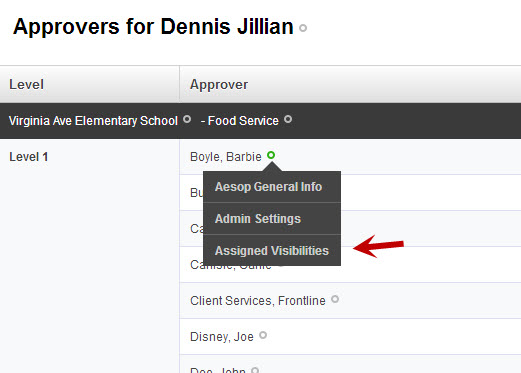Click the Boyle, Barbie approver name
The width and height of the screenshot is (521, 373).
pos(226,157)
